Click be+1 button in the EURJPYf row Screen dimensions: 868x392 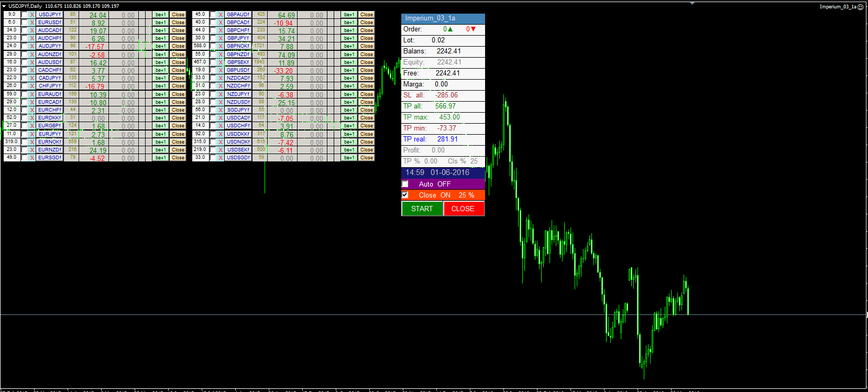160,134
